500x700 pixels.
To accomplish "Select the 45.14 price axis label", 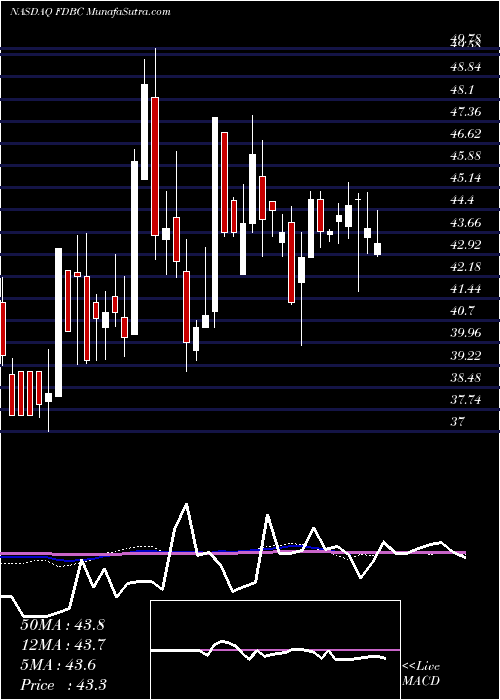I will tap(466, 178).
